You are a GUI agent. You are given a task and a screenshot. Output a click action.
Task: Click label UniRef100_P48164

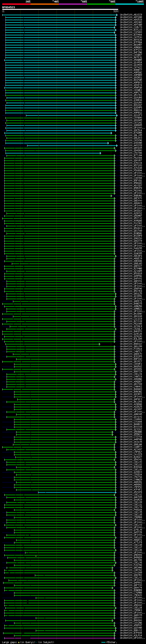click(x=131, y=509)
